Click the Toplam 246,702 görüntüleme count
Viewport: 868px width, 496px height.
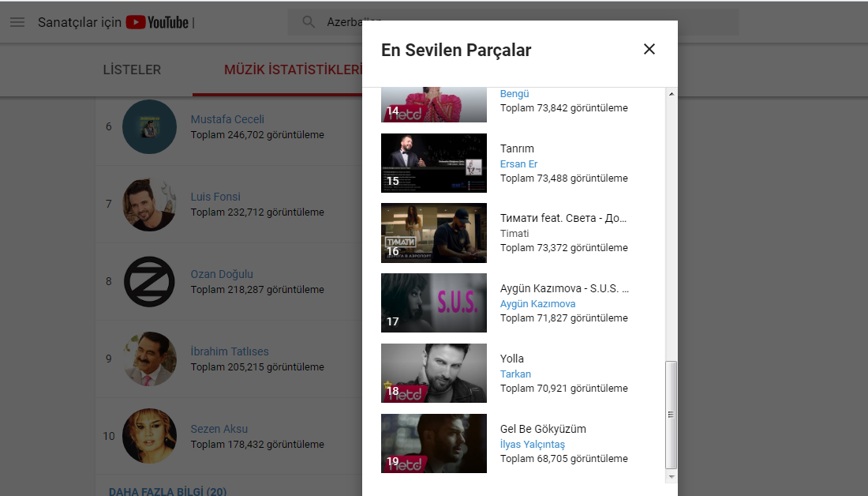[x=257, y=135]
